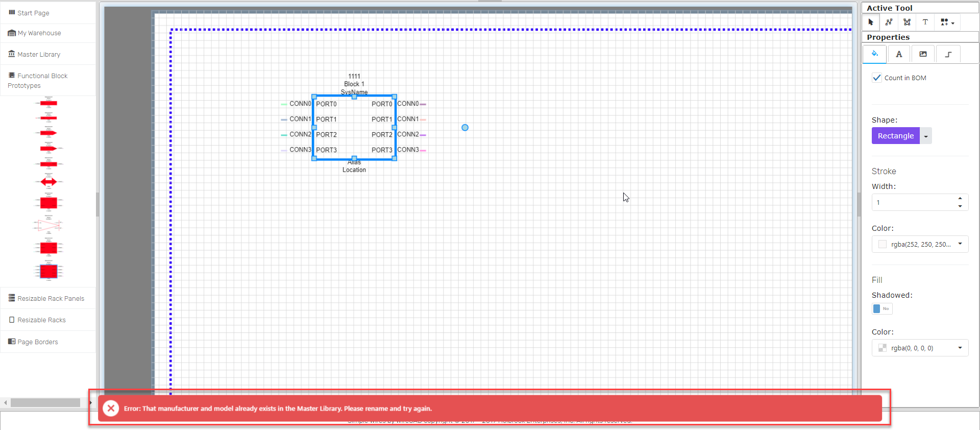Click the Block 1 title text
Viewport: 980px width, 430px height.
pos(354,84)
